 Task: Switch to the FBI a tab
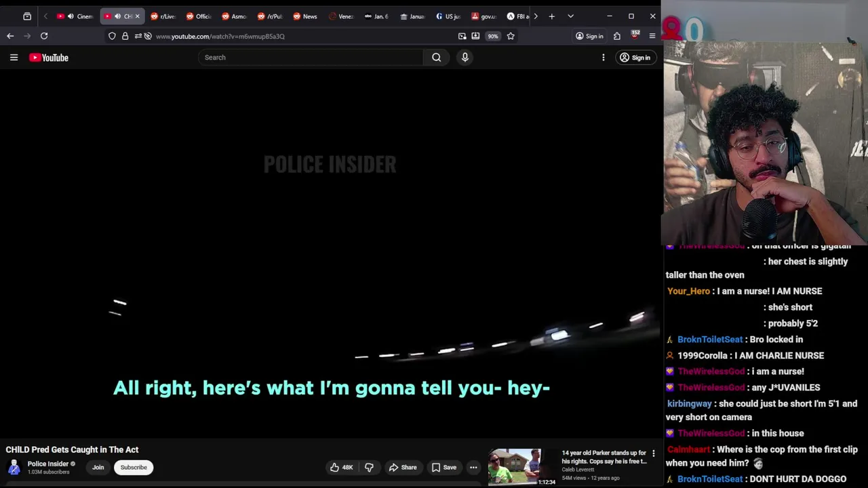[x=518, y=16]
